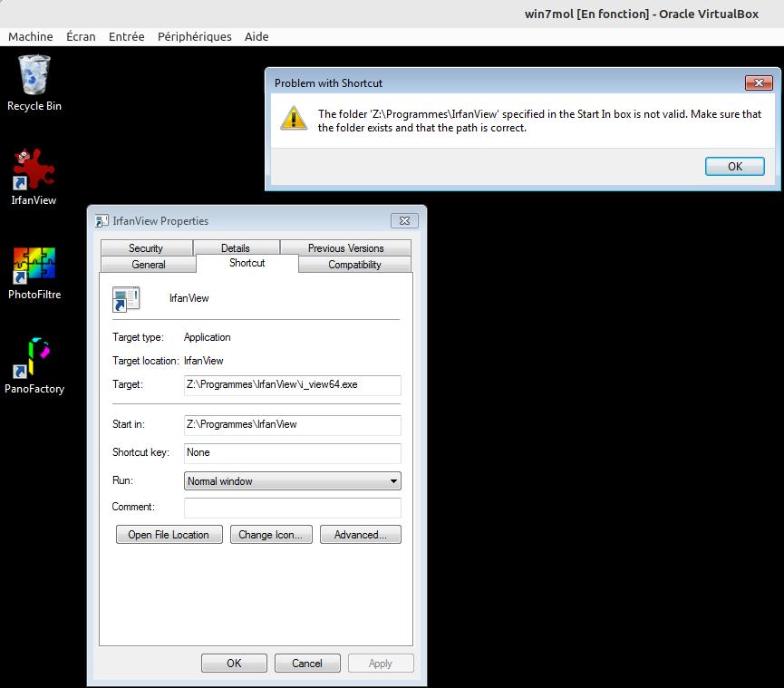Open the Previous Versions tab

coord(345,247)
